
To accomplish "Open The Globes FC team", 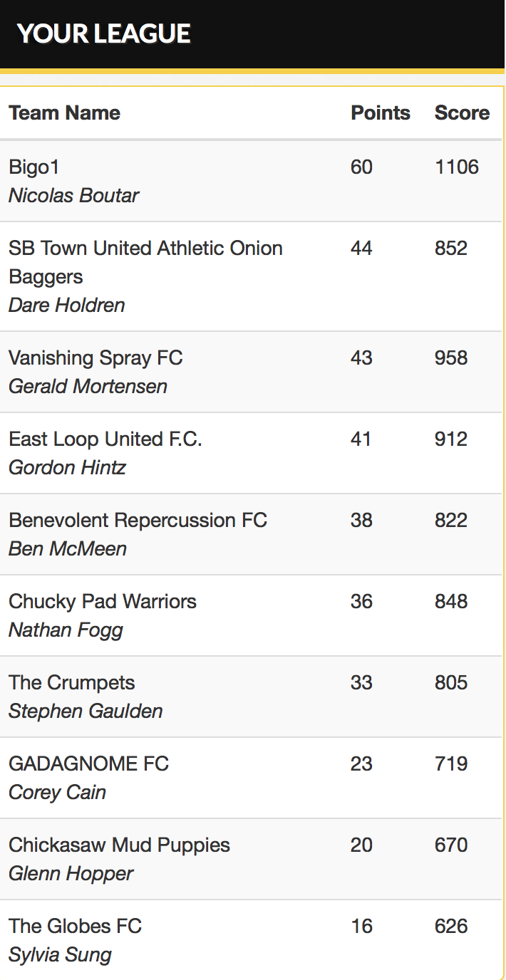I will tap(75, 926).
